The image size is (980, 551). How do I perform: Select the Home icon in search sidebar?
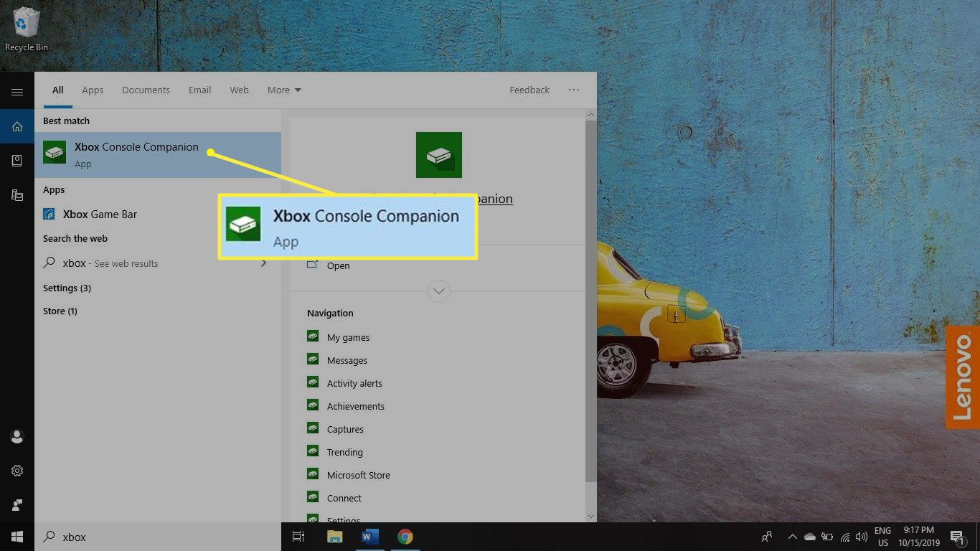pyautogui.click(x=17, y=127)
